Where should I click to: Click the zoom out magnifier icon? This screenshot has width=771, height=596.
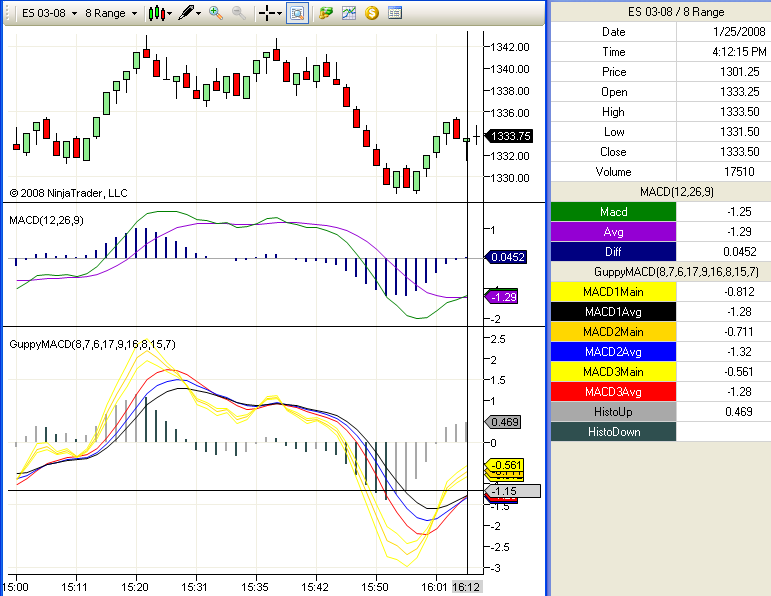point(238,13)
